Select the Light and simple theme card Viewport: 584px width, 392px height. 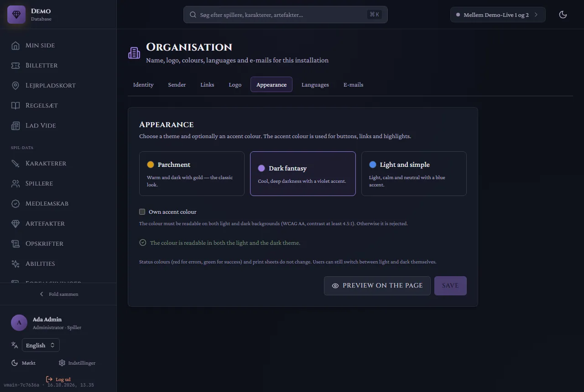click(414, 174)
